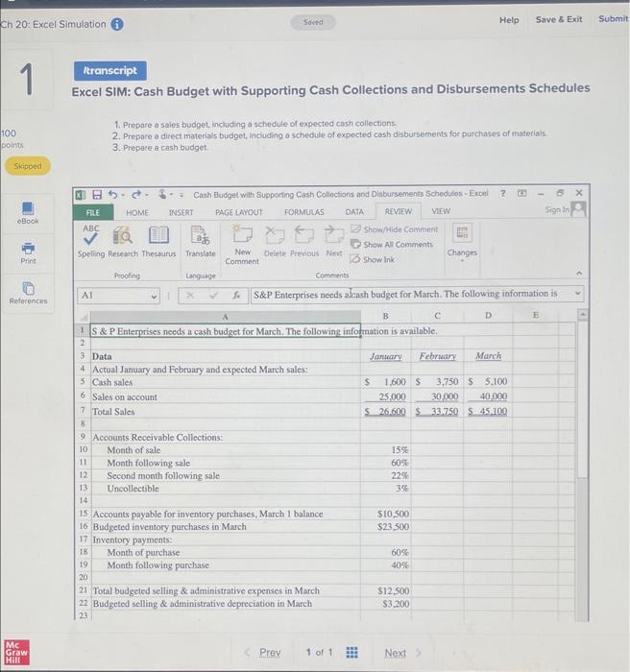
Task: Click the Translate language tool
Action: coord(201,241)
